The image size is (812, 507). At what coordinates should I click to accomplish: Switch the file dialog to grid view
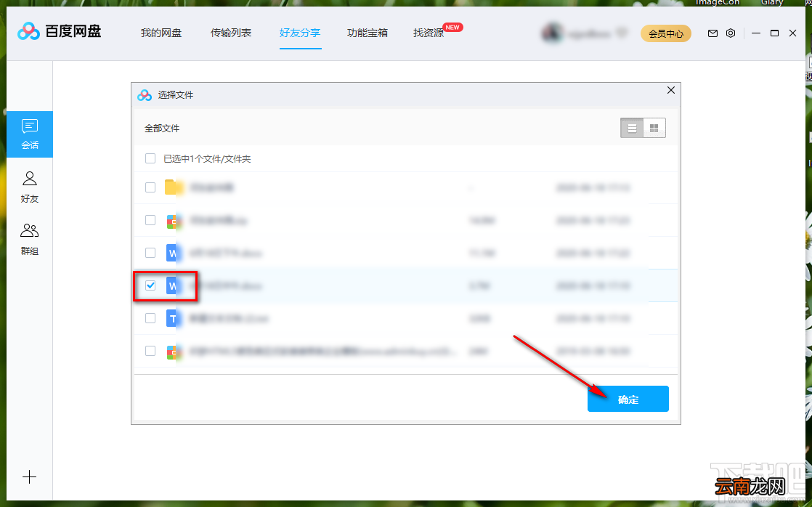pos(654,128)
